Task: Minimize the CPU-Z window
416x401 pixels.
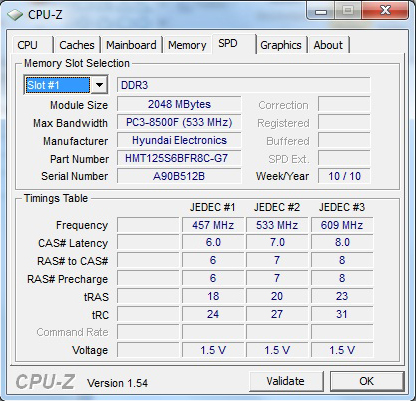Action: (x=321, y=11)
